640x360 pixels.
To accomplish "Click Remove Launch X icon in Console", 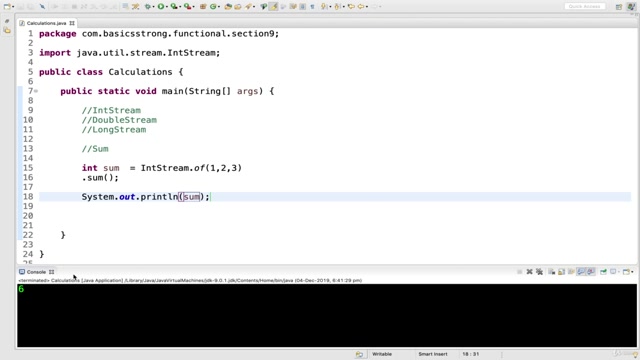I will coord(529,272).
